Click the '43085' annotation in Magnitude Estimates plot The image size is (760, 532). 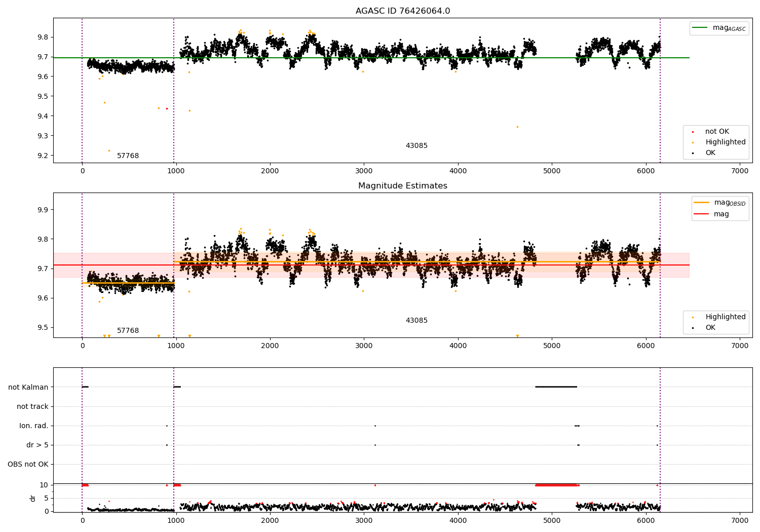pyautogui.click(x=416, y=321)
